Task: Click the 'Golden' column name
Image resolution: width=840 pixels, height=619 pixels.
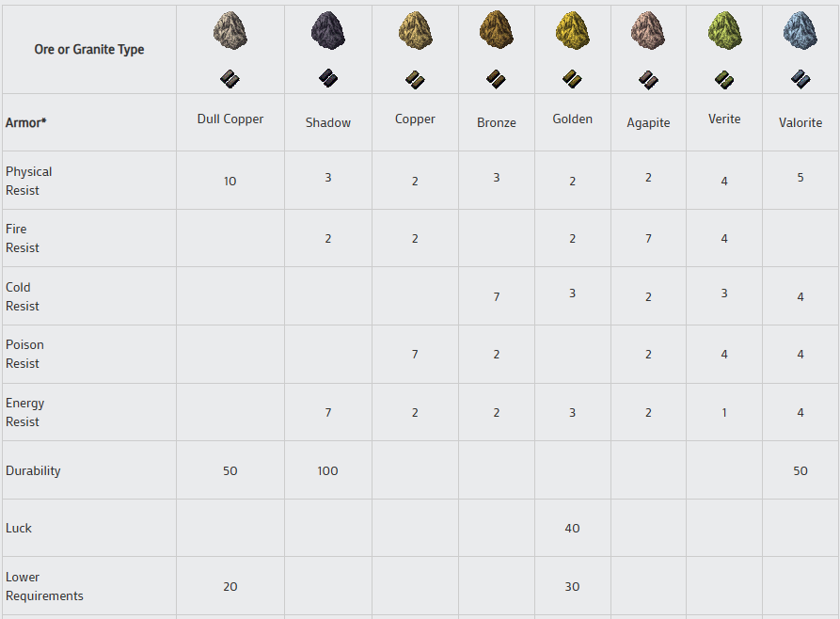Action: 573,119
